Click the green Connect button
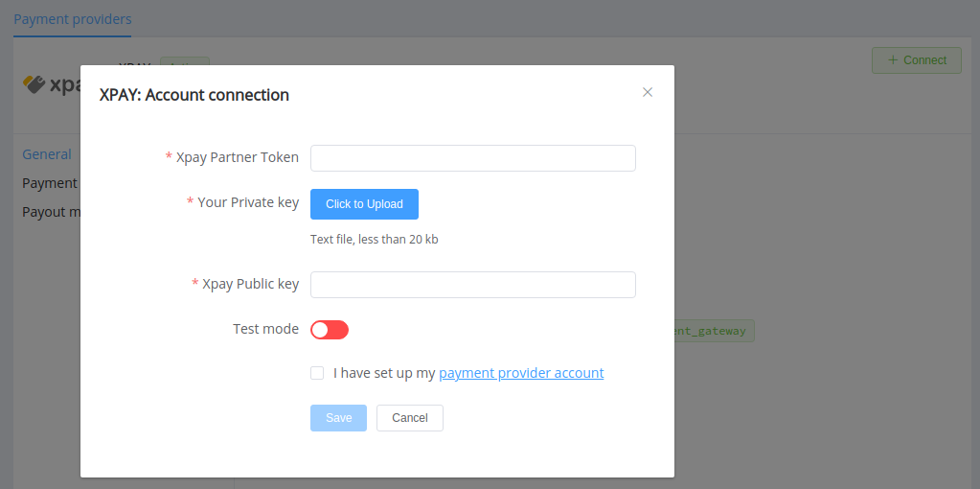 coord(916,60)
